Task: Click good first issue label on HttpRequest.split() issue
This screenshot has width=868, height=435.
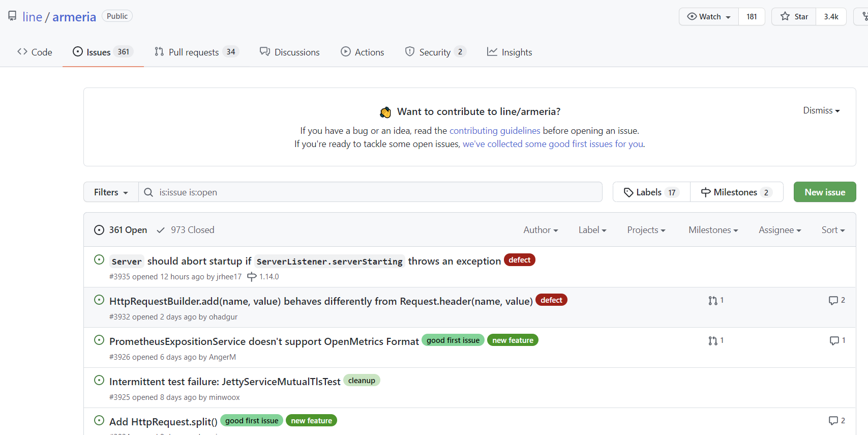Action: click(252, 421)
